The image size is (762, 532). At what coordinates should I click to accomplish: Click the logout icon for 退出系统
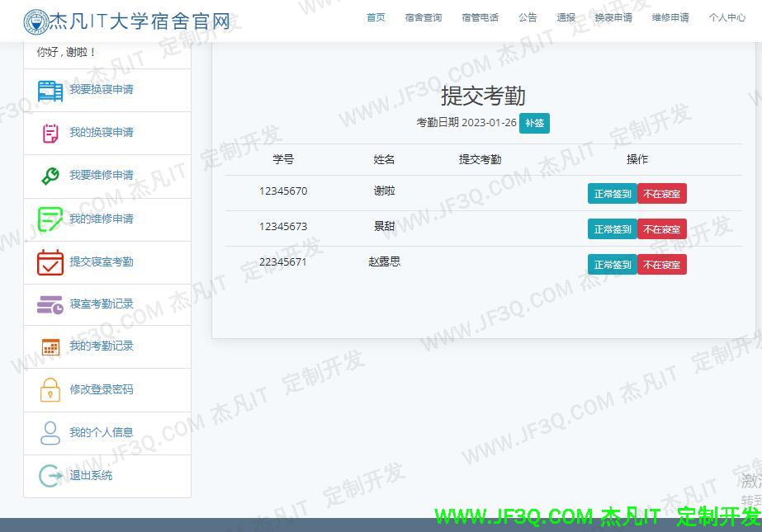[x=50, y=476]
